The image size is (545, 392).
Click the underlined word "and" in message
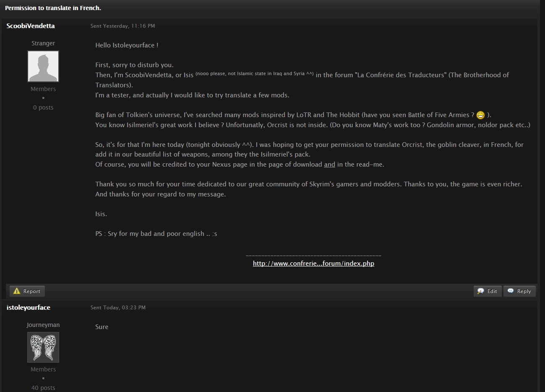[x=329, y=165]
